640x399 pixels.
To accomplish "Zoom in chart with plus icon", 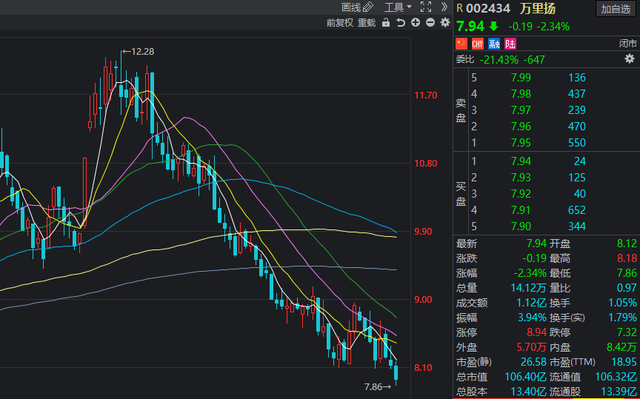I will (416, 23).
